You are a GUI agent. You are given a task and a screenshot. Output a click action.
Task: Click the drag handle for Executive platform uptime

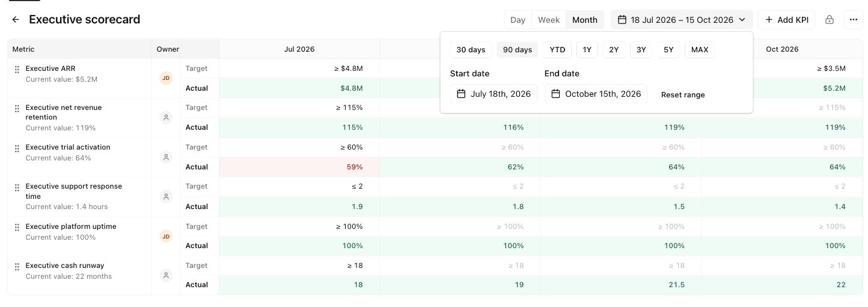click(x=17, y=228)
